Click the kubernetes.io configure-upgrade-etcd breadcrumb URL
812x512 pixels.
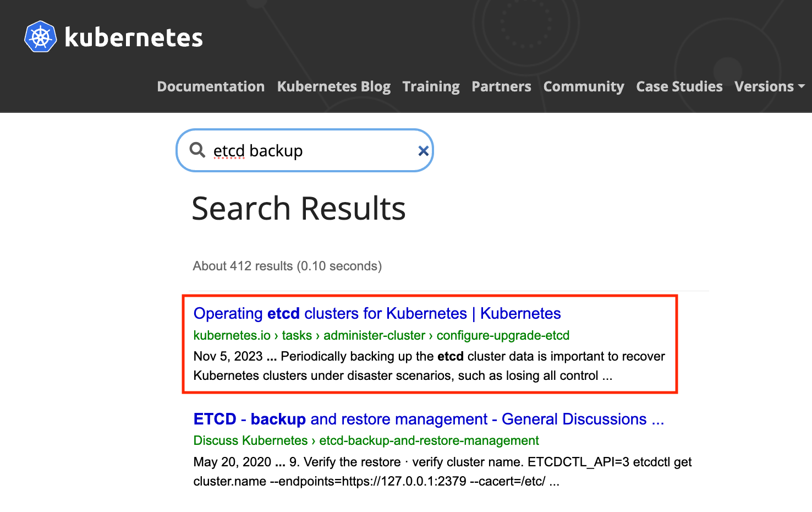[381, 335]
